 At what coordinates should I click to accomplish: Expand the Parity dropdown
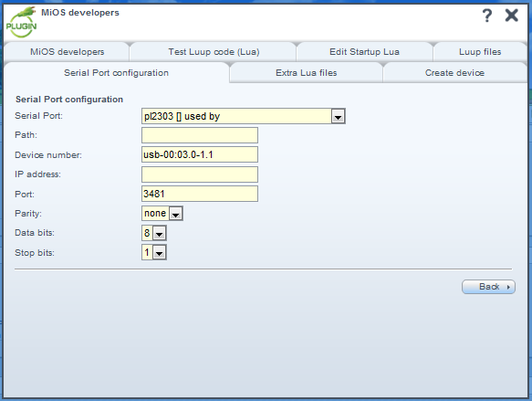[x=175, y=214]
